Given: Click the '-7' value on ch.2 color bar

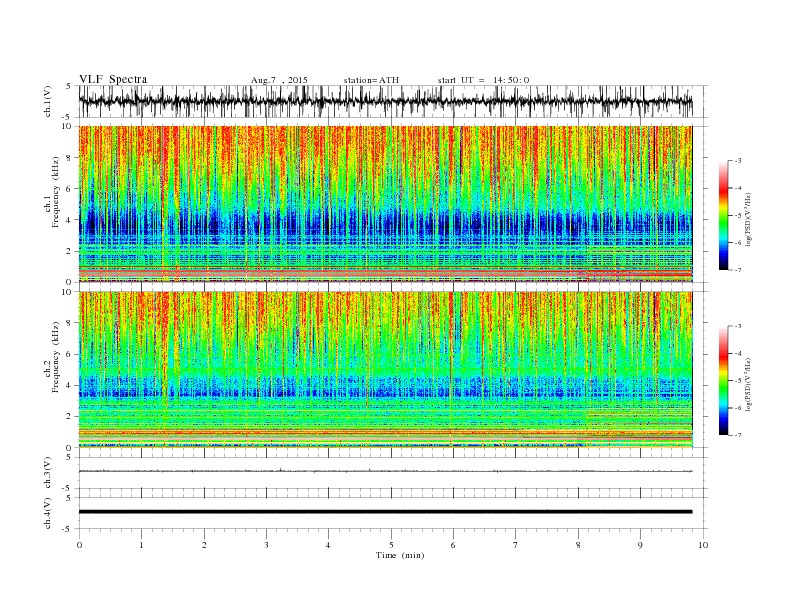Looking at the screenshot, I should coord(737,435).
